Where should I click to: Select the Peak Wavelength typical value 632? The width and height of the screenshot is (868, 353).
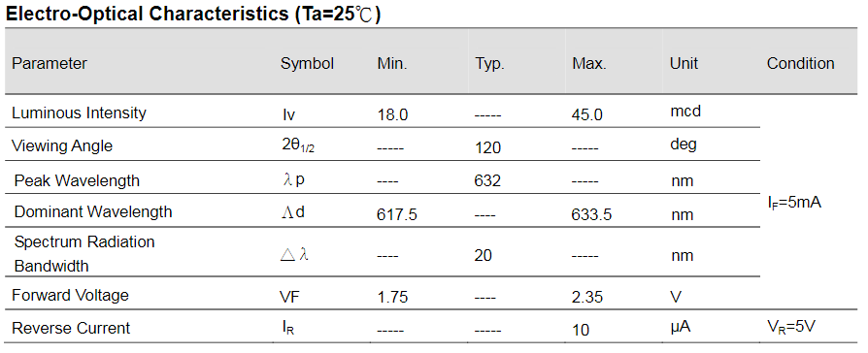click(x=487, y=181)
